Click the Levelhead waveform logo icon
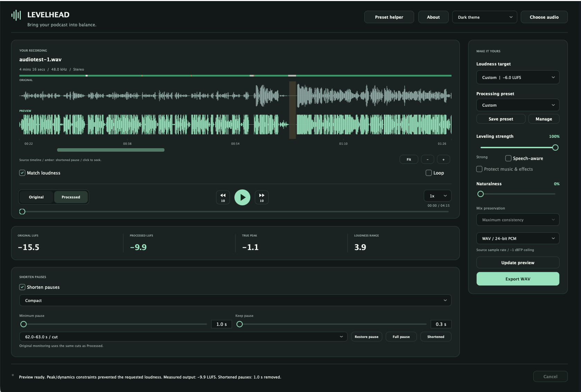 [16, 15]
